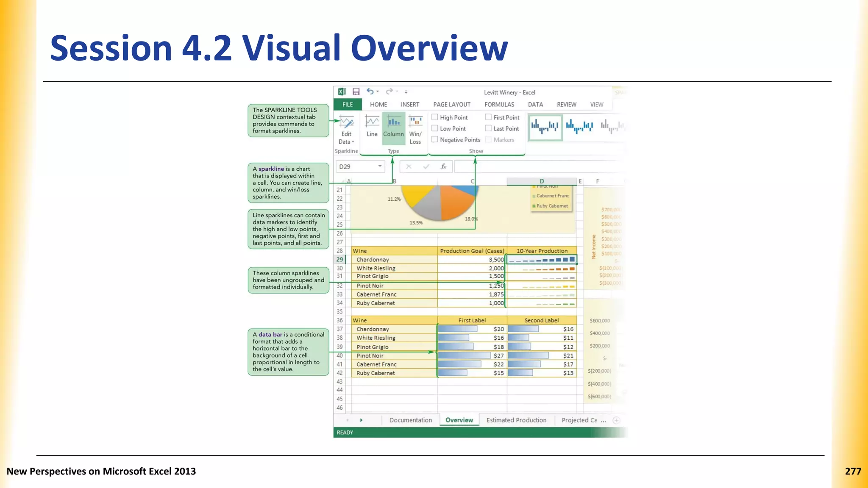Open the undo history dropdown arrow
This screenshot has width=868, height=488.
[378, 91]
